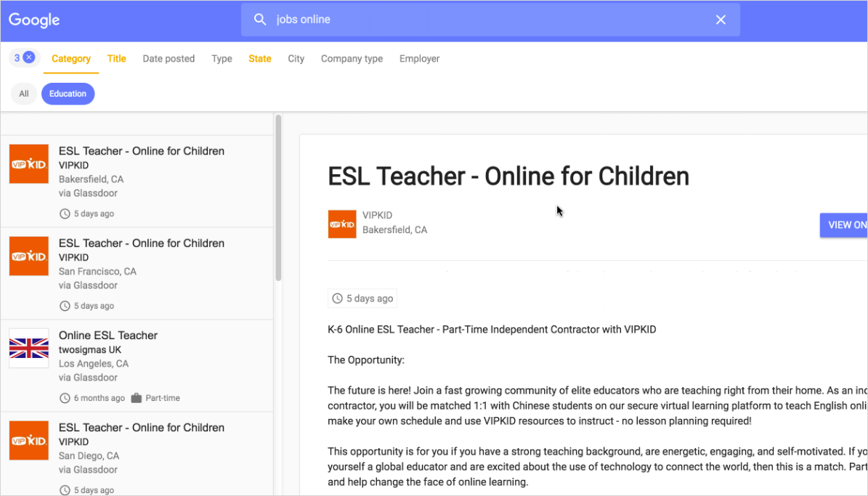The height and width of the screenshot is (496, 868).
Task: Focus the 'jobs online' search field
Action: tap(490, 20)
